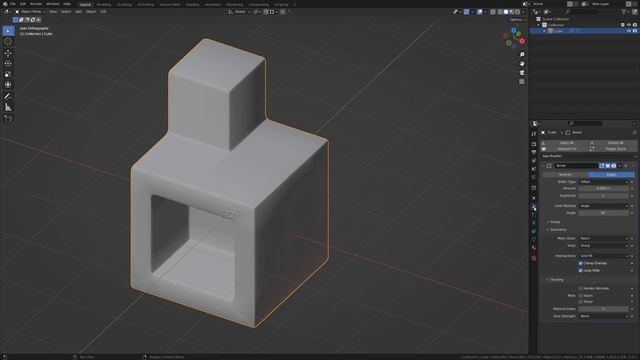
Task: Enable Harden Normals checkbox
Action: click(580, 289)
